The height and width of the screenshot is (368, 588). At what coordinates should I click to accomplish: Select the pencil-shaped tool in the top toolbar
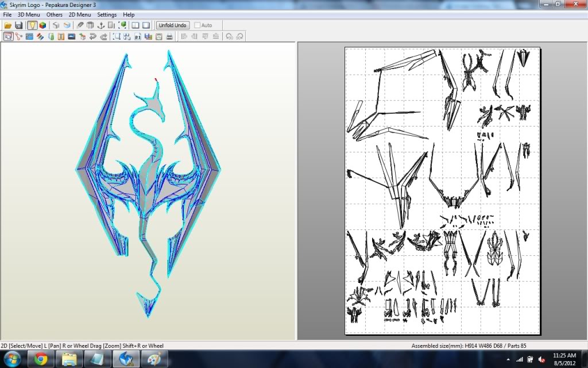pos(80,25)
